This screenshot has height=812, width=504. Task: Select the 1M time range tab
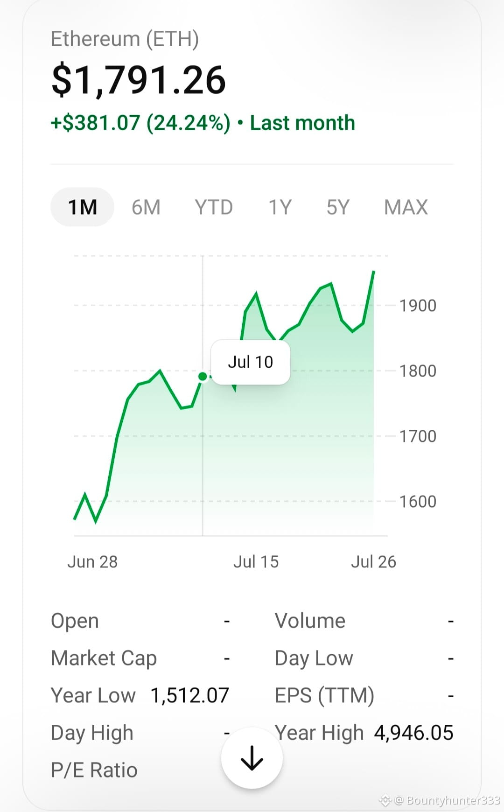click(82, 207)
